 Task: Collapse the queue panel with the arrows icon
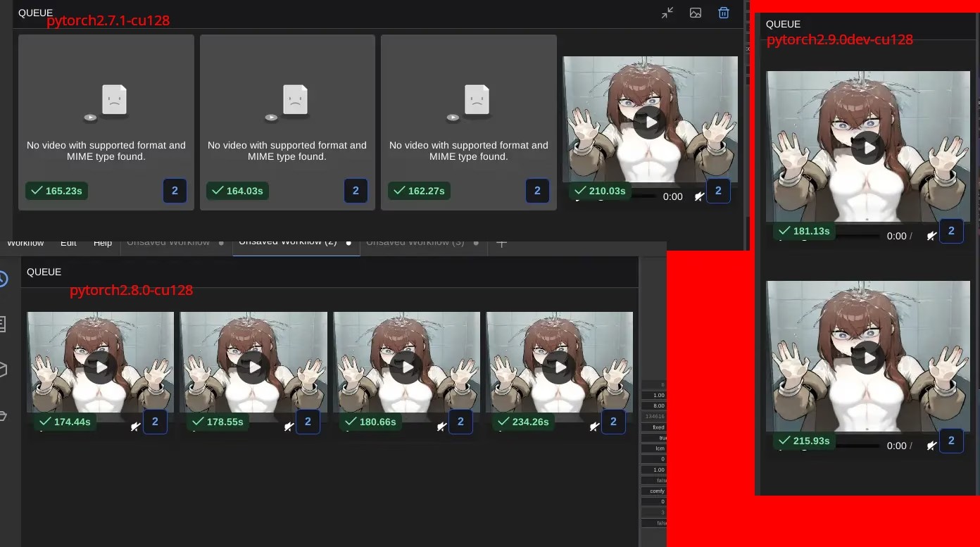click(667, 13)
